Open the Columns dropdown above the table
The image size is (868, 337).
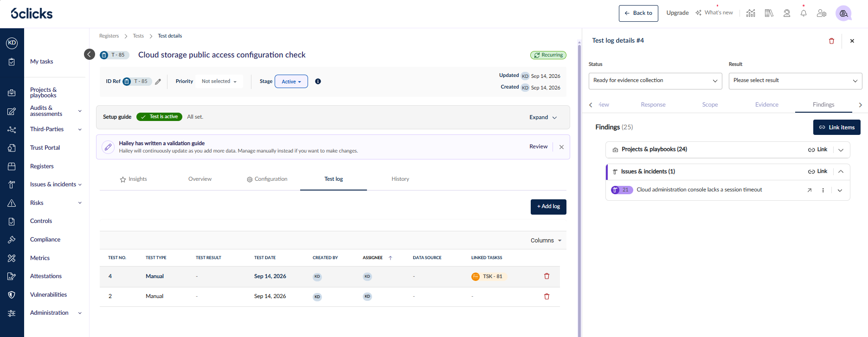point(546,241)
